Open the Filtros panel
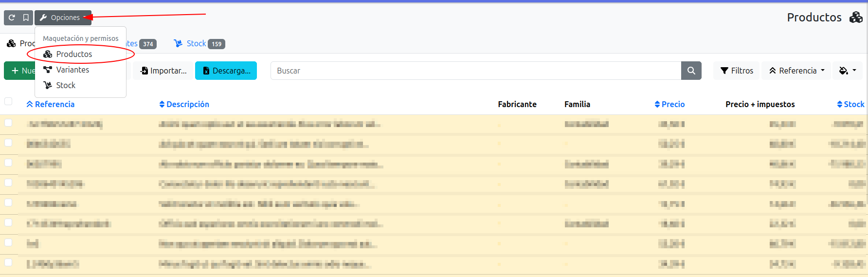 coord(737,71)
